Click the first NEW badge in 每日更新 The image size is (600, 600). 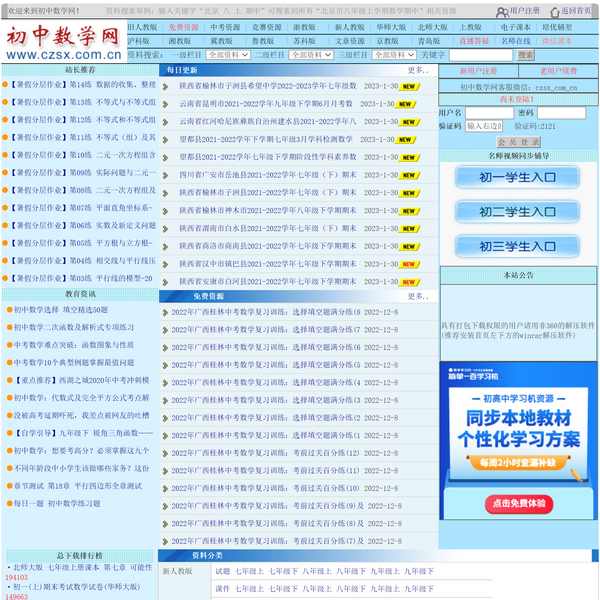point(407,87)
